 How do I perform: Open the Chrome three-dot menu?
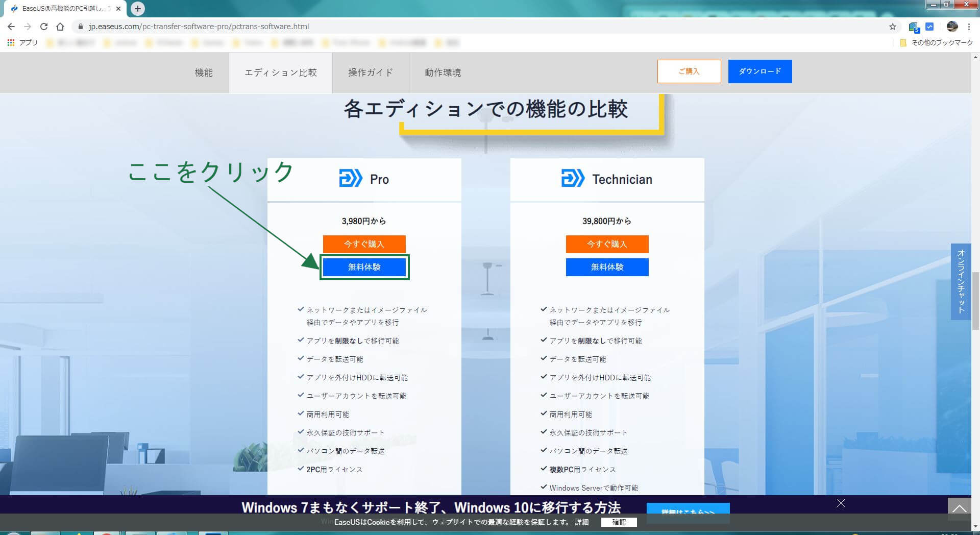click(969, 27)
